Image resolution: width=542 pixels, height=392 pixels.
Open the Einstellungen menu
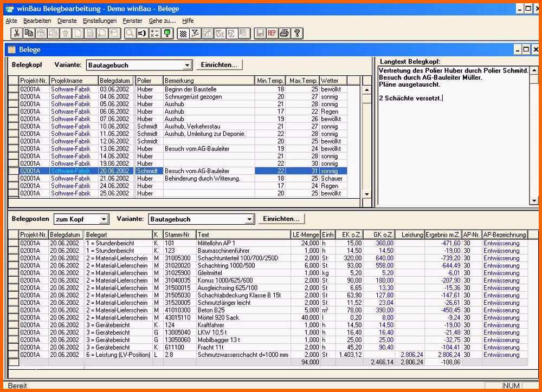[100, 21]
